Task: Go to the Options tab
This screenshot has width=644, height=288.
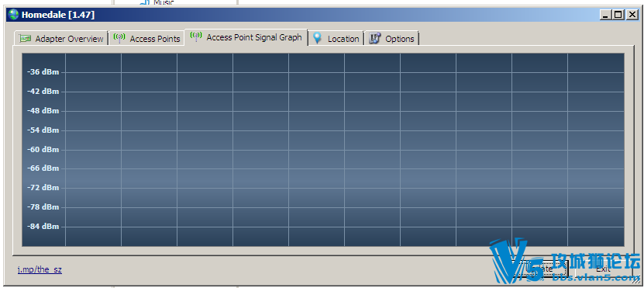Action: point(392,39)
